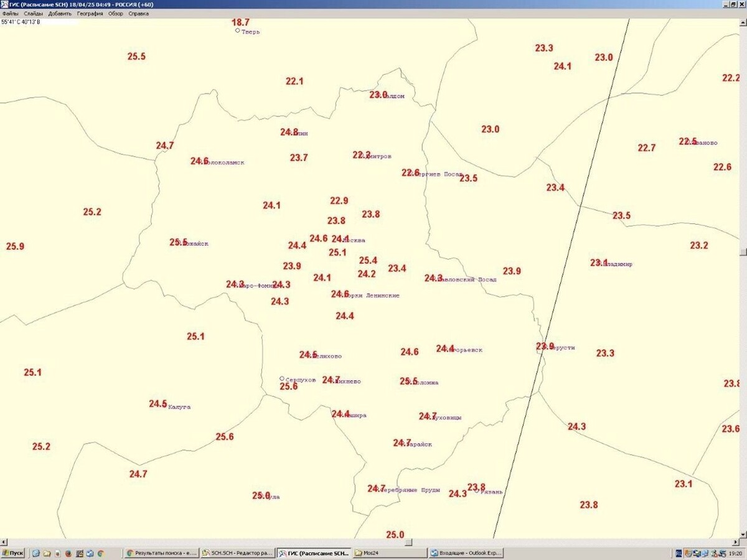Click the scroll-down arrow of vertical scrollbar
This screenshot has width=747, height=560.
743,535
